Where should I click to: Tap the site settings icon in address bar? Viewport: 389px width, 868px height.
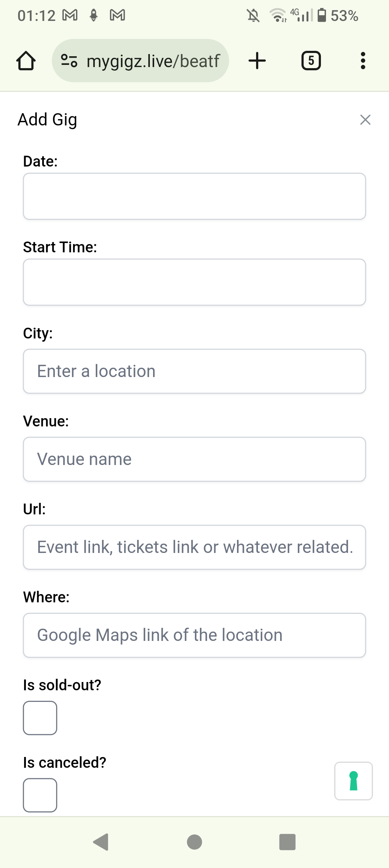click(69, 61)
